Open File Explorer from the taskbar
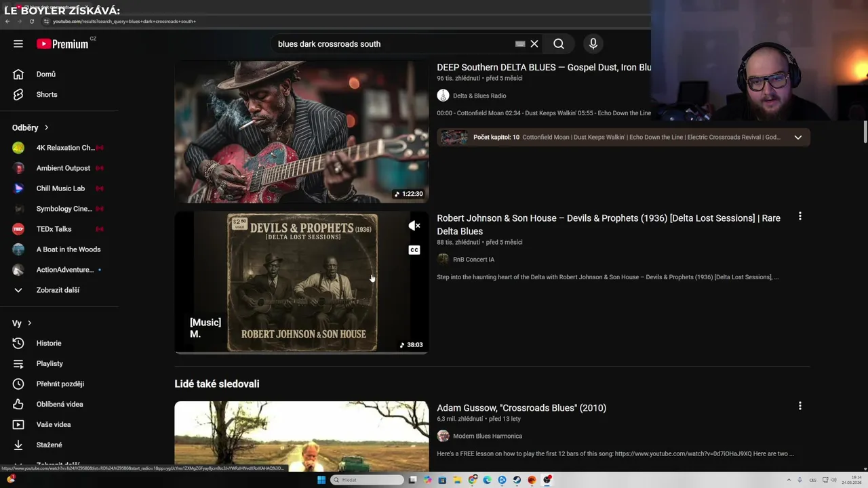 [457, 480]
